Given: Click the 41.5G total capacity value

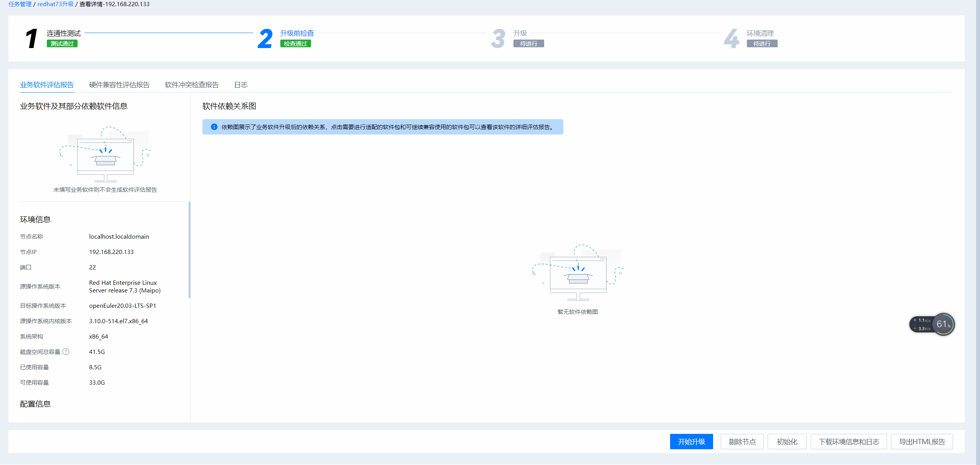Looking at the screenshot, I should coord(97,352).
